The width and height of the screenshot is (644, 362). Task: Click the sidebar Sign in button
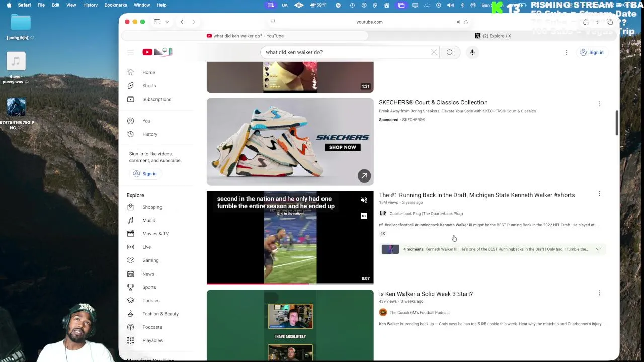145,174
